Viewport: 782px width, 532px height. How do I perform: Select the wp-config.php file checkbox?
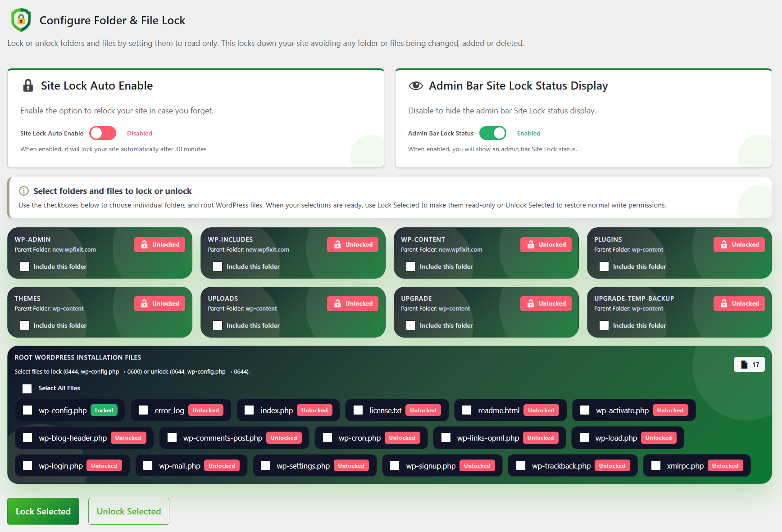27,410
